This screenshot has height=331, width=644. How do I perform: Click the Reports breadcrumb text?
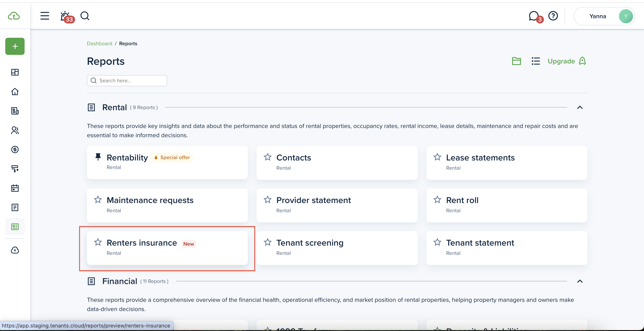click(x=128, y=43)
